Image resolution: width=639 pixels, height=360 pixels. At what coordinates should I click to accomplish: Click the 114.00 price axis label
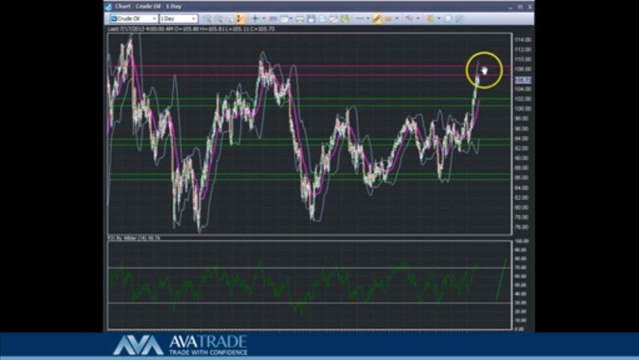point(523,40)
